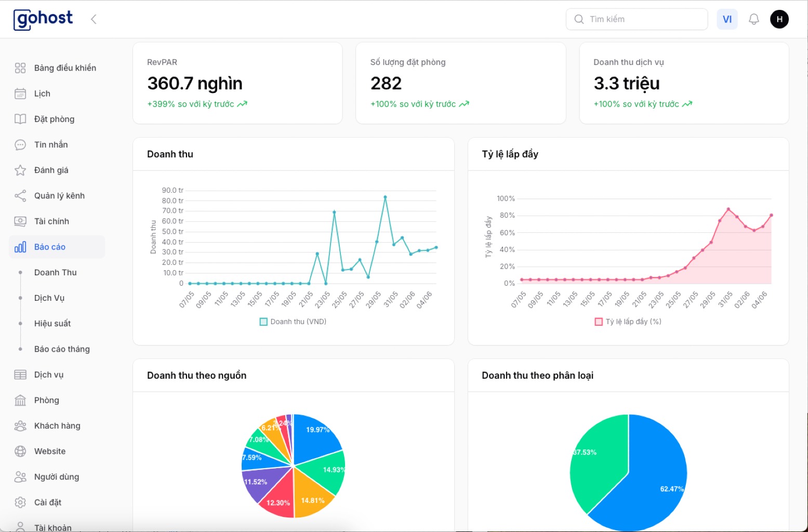Click the notification bell icon
The height and width of the screenshot is (532, 808).
point(753,19)
